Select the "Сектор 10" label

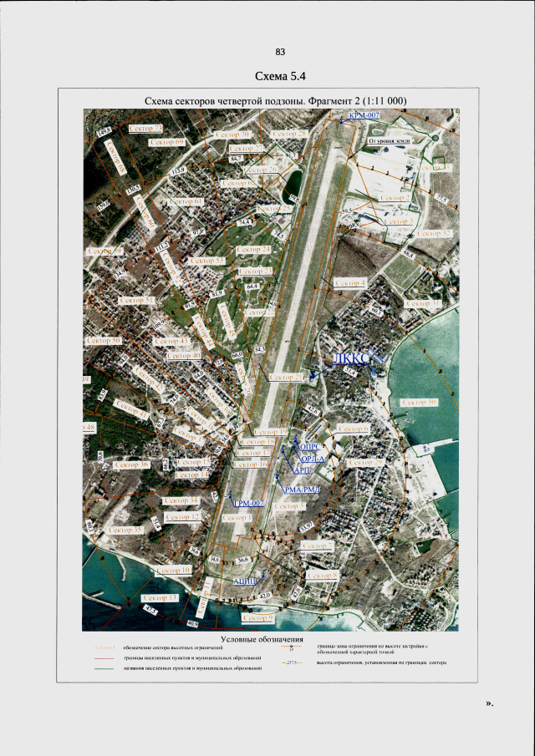click(174, 571)
